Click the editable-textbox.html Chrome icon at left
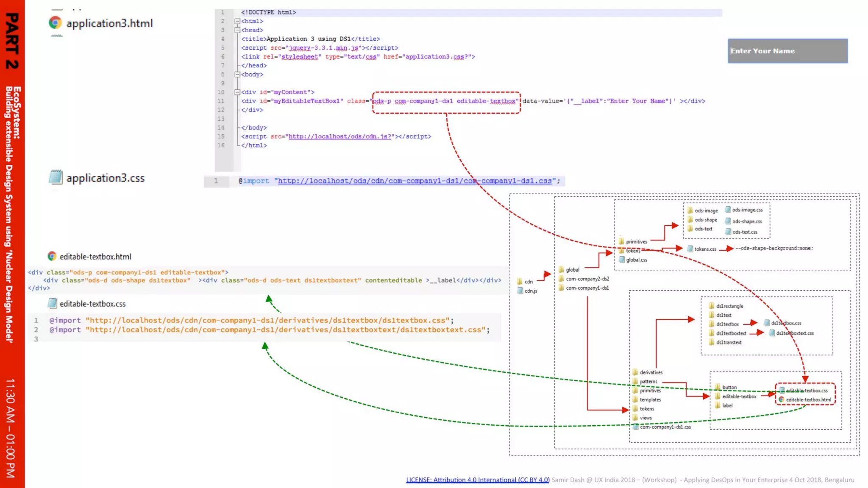The width and height of the screenshot is (868, 488). pyautogui.click(x=52, y=256)
